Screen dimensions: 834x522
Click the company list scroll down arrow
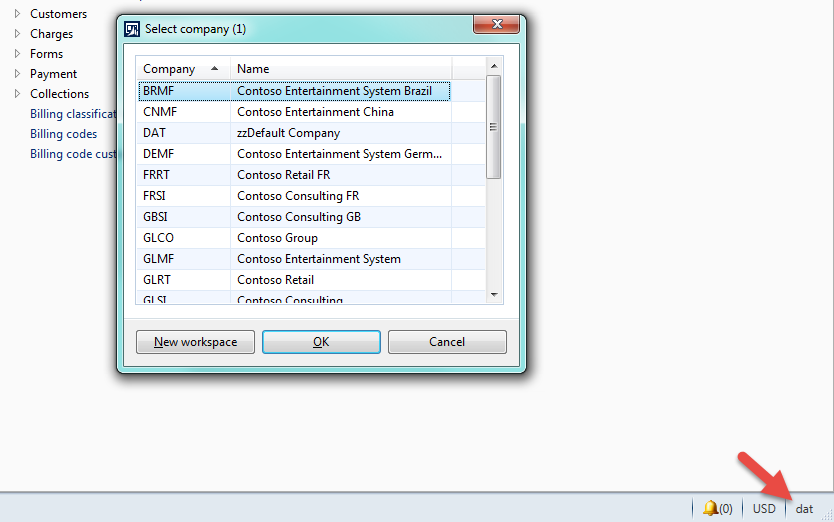[x=494, y=294]
